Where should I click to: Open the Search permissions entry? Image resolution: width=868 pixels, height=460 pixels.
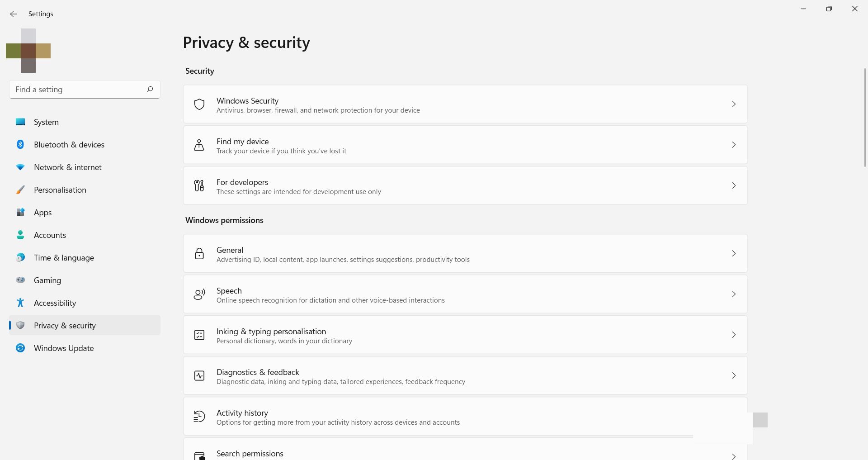[x=250, y=454]
